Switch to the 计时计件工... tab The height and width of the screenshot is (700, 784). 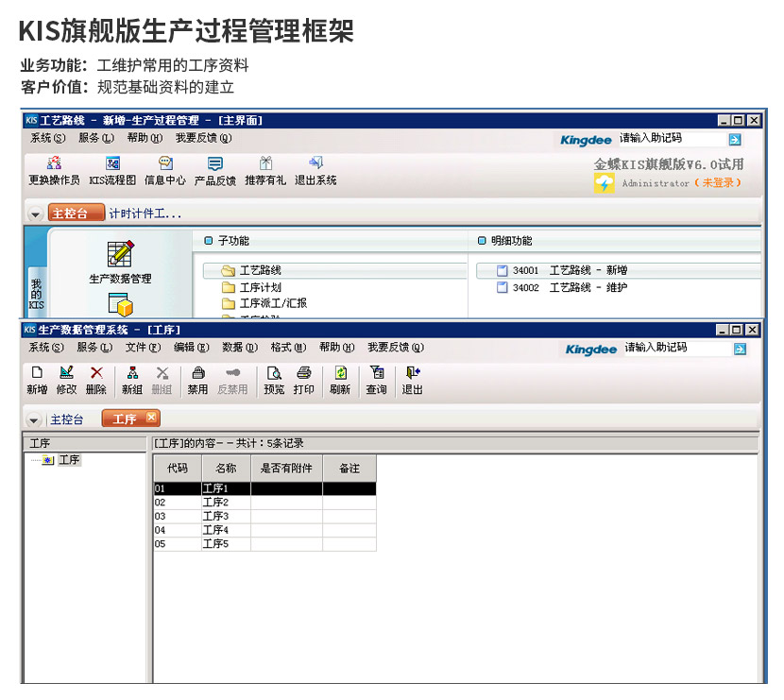pyautogui.click(x=145, y=214)
